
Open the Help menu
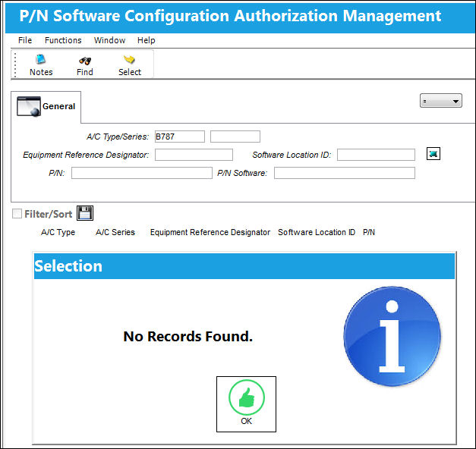147,40
